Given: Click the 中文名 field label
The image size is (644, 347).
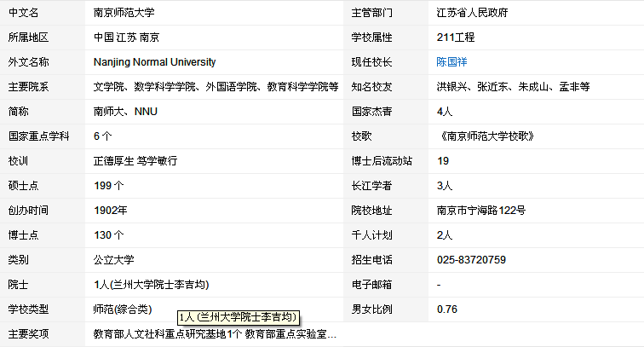Looking at the screenshot, I should [23, 13].
